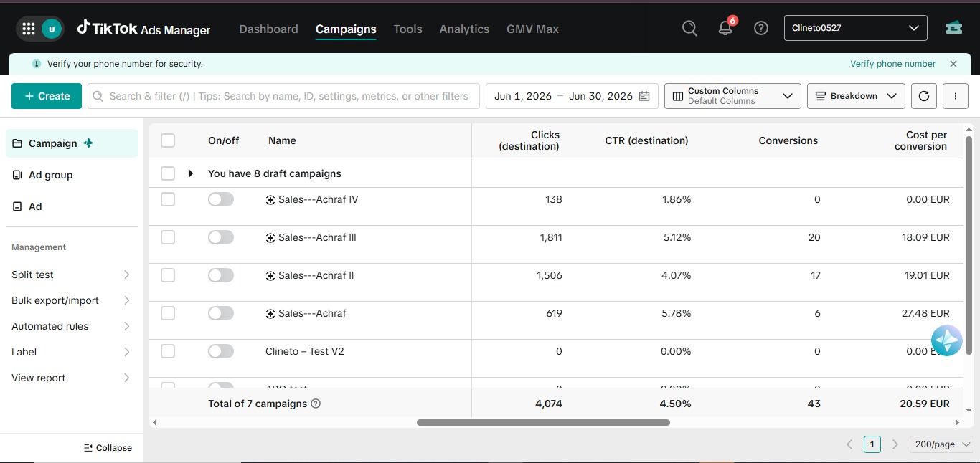
Task: Select the Ad group level
Action: coord(72,175)
